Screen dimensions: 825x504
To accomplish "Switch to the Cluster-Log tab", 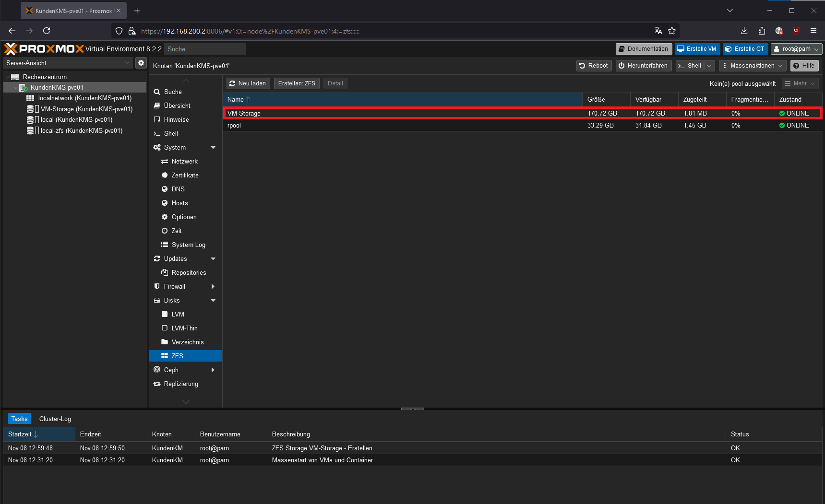I will point(55,419).
